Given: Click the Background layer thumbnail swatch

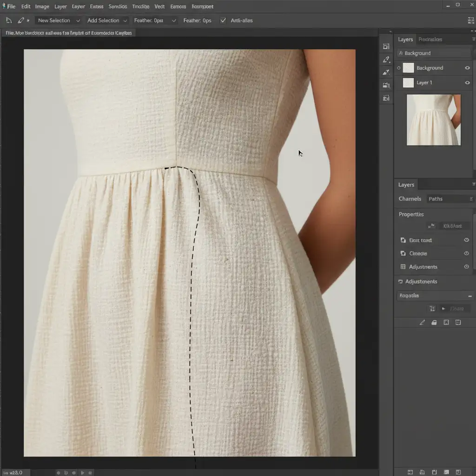Looking at the screenshot, I should (408, 68).
